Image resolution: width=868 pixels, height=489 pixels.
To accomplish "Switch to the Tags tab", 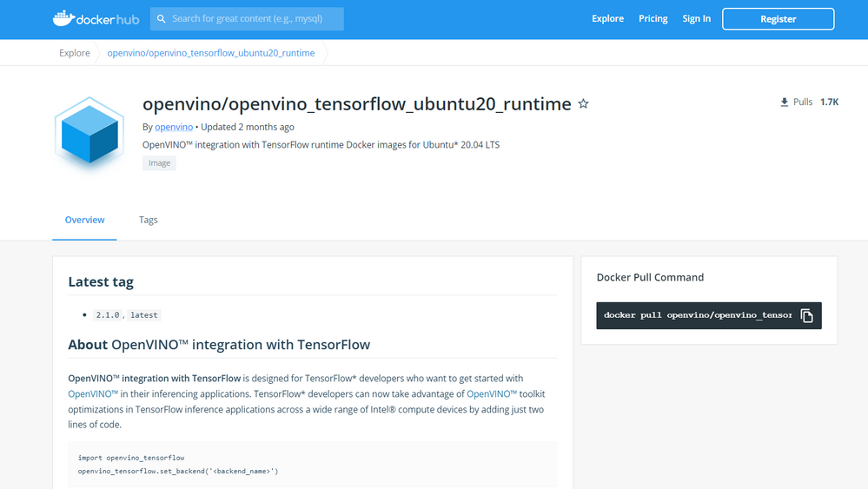I will pyautogui.click(x=148, y=220).
